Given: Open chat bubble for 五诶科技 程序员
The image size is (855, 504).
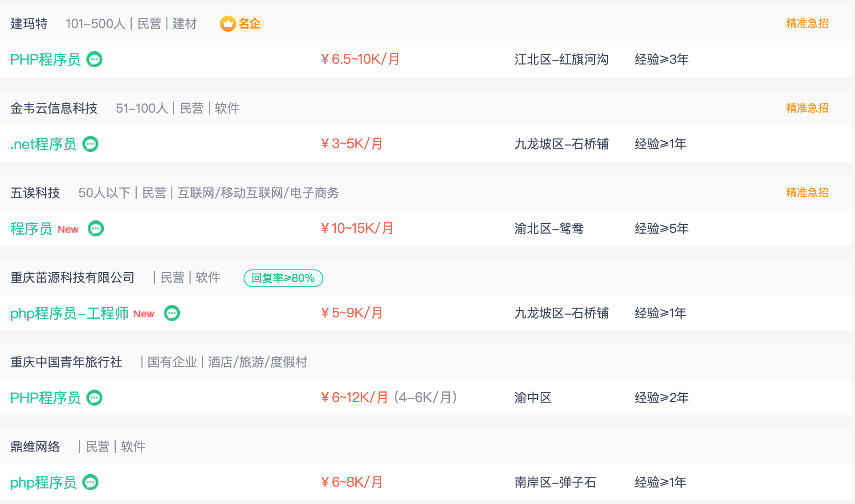Looking at the screenshot, I should pyautogui.click(x=96, y=228).
